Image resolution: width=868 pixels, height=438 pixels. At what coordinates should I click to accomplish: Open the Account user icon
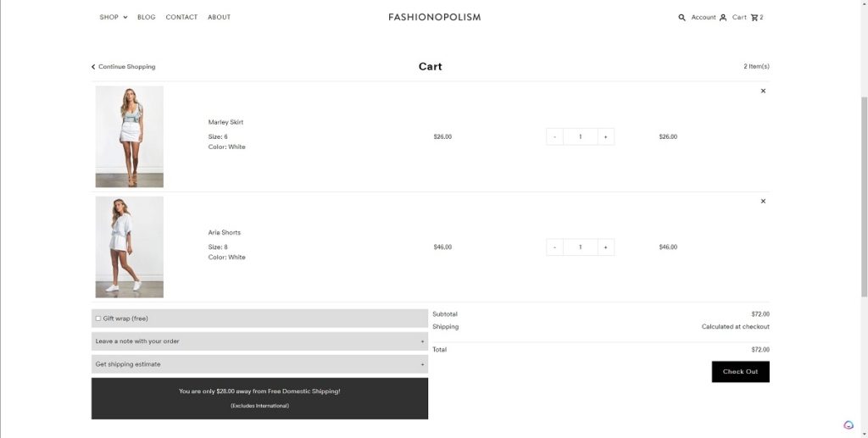(723, 18)
